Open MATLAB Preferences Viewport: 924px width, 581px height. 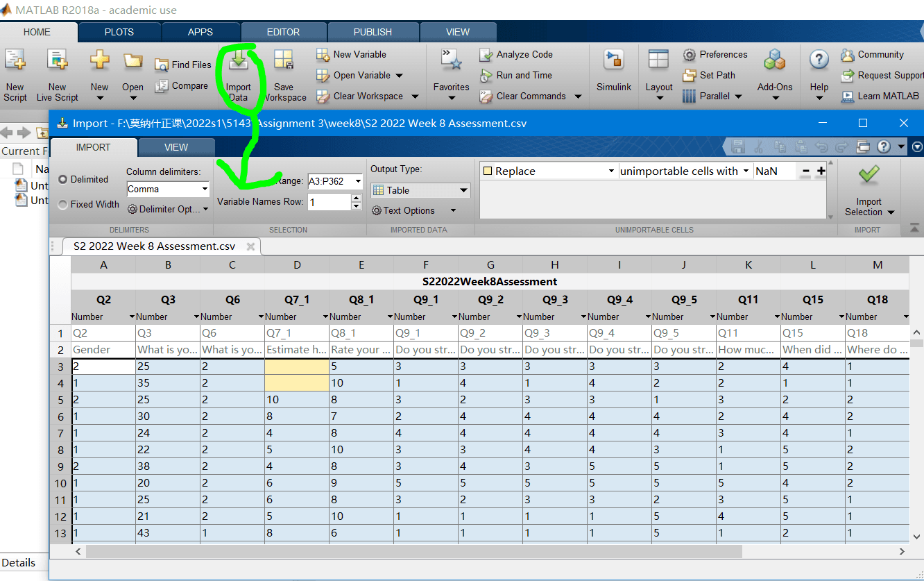tap(715, 54)
